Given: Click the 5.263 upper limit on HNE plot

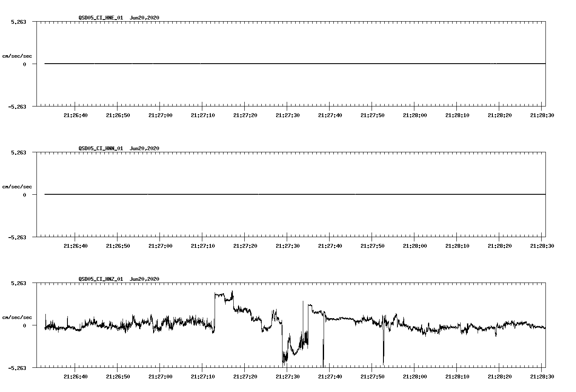Looking at the screenshot, I should pos(19,22).
